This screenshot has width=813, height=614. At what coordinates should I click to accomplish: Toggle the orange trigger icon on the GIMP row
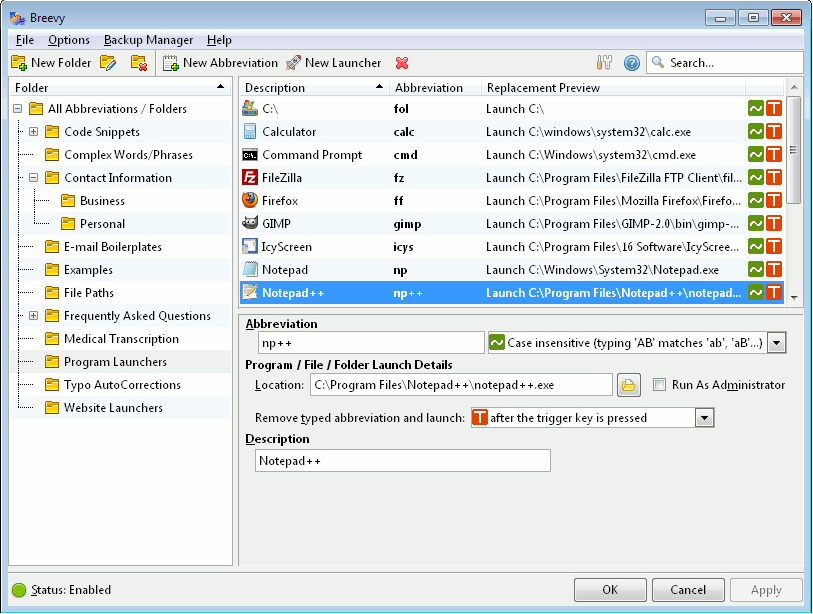tap(773, 223)
